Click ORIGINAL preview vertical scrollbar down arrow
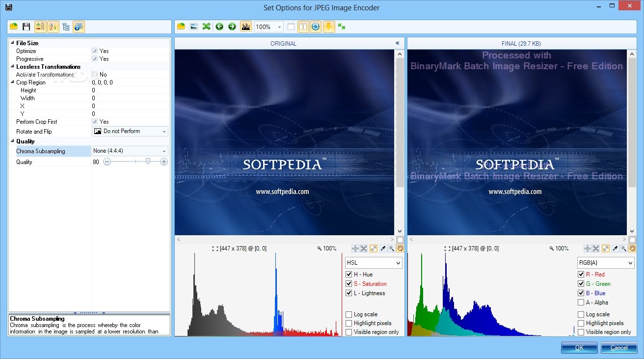The height and width of the screenshot is (359, 644). pyautogui.click(x=400, y=231)
